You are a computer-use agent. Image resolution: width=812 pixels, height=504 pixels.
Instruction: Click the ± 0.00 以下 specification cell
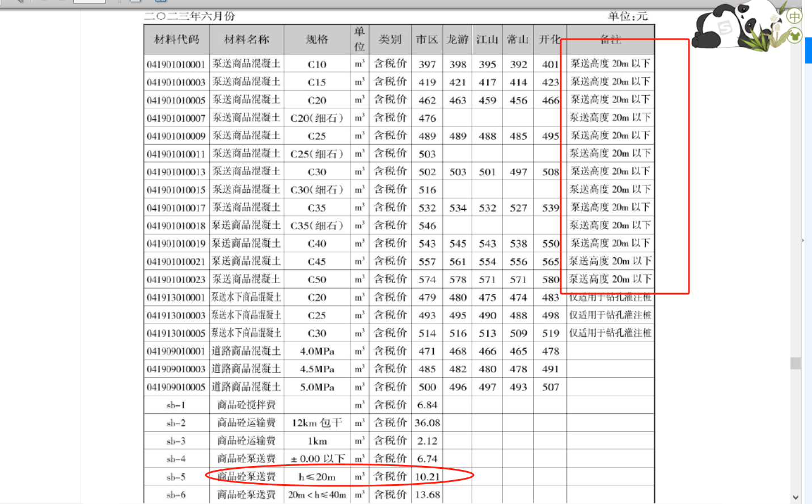[x=317, y=459]
